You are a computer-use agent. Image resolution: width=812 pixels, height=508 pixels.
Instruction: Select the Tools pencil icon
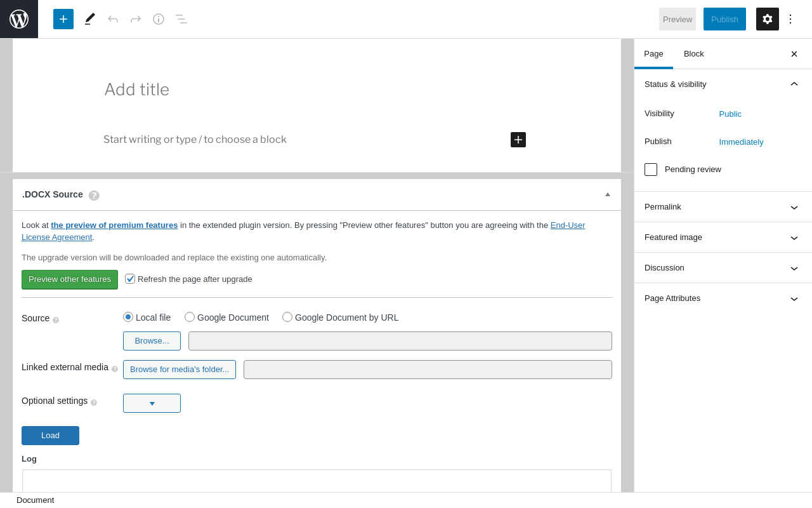tap(90, 19)
